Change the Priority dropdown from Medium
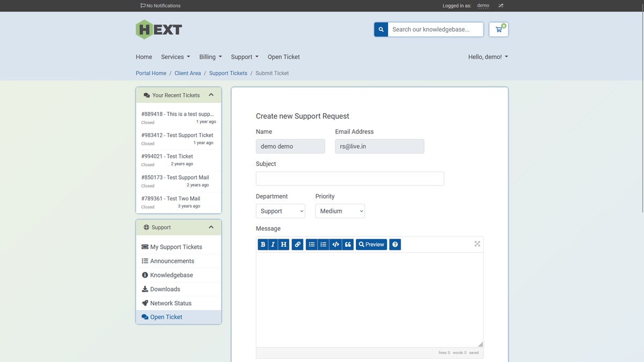 tap(340, 211)
